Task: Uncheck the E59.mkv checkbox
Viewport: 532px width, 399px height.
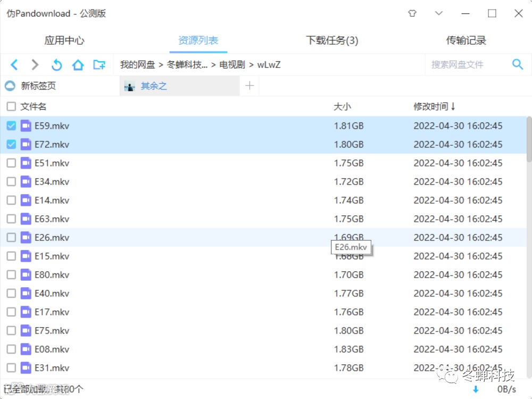Action: pyautogui.click(x=11, y=126)
